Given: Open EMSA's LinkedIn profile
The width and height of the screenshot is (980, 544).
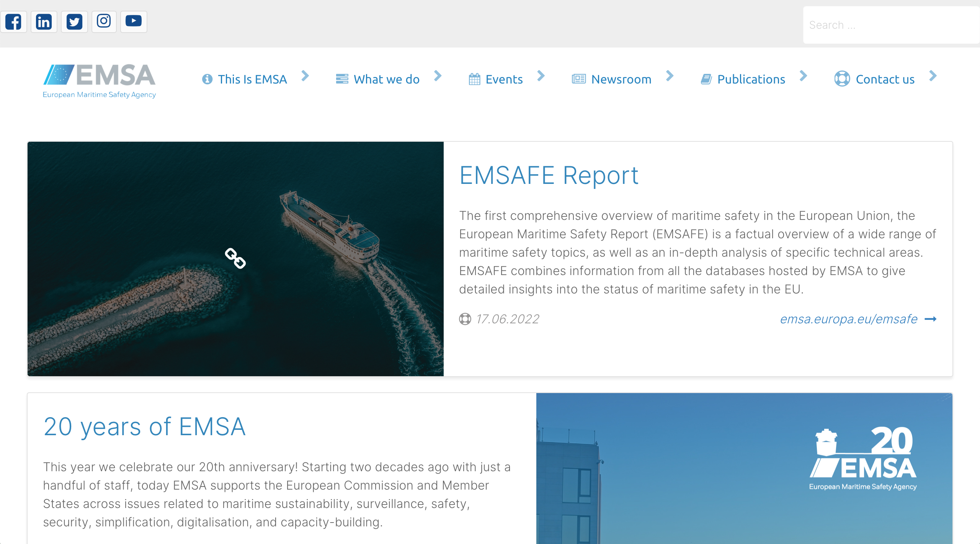Looking at the screenshot, I should [44, 21].
